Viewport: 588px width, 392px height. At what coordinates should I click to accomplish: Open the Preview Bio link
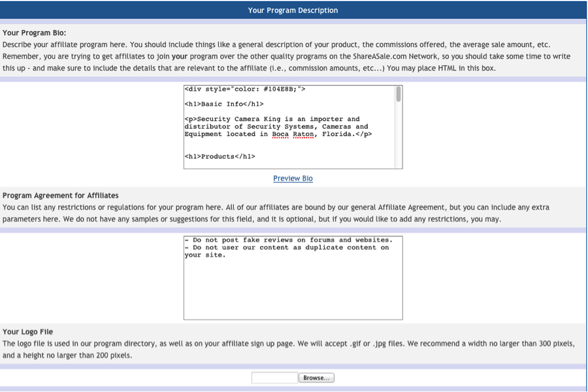(x=293, y=178)
